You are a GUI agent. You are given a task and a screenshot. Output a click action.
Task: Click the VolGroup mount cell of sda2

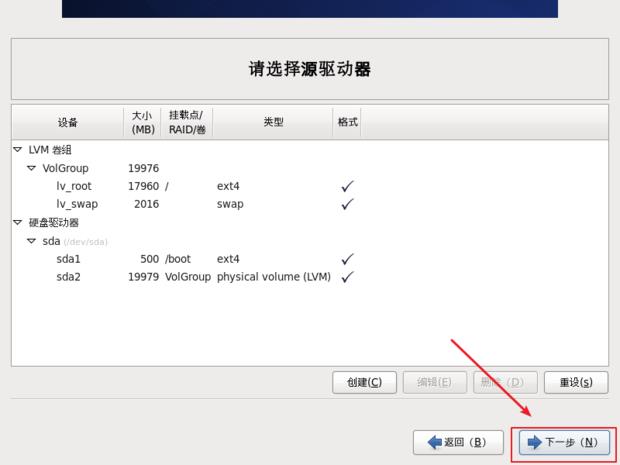click(188, 277)
